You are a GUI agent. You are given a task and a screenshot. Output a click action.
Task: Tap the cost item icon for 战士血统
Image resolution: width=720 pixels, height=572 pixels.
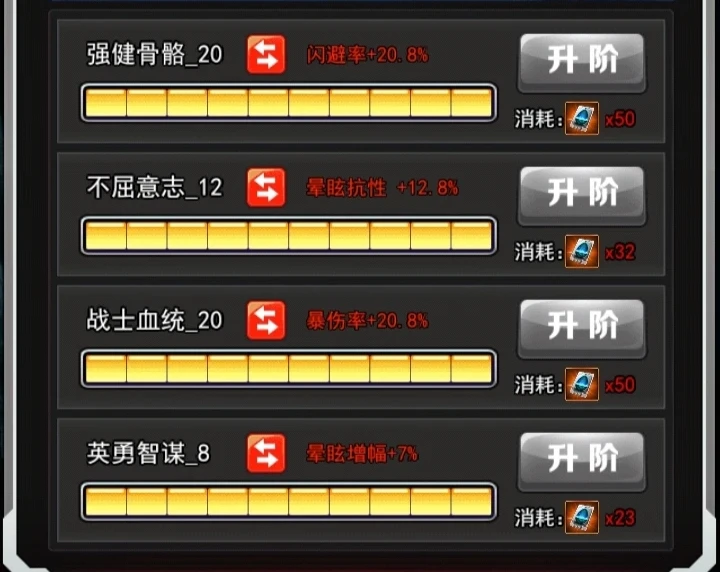point(582,384)
